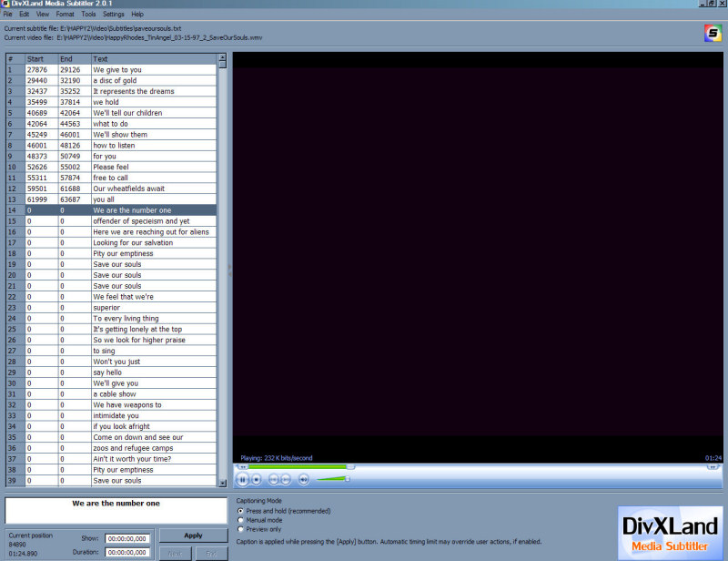Skip to previous track in player
Image resolution: width=728 pixels, height=561 pixels.
click(x=274, y=479)
